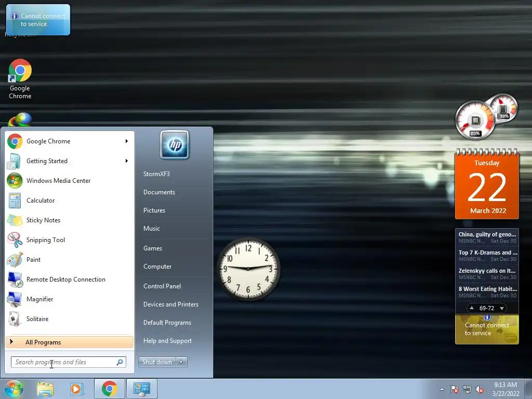Open the Shut down options arrow
This screenshot has width=532, height=399.
(x=181, y=362)
